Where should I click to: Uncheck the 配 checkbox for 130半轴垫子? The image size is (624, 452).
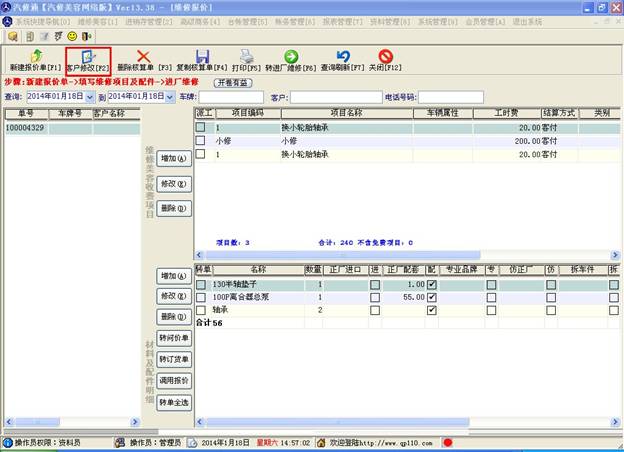point(431,285)
